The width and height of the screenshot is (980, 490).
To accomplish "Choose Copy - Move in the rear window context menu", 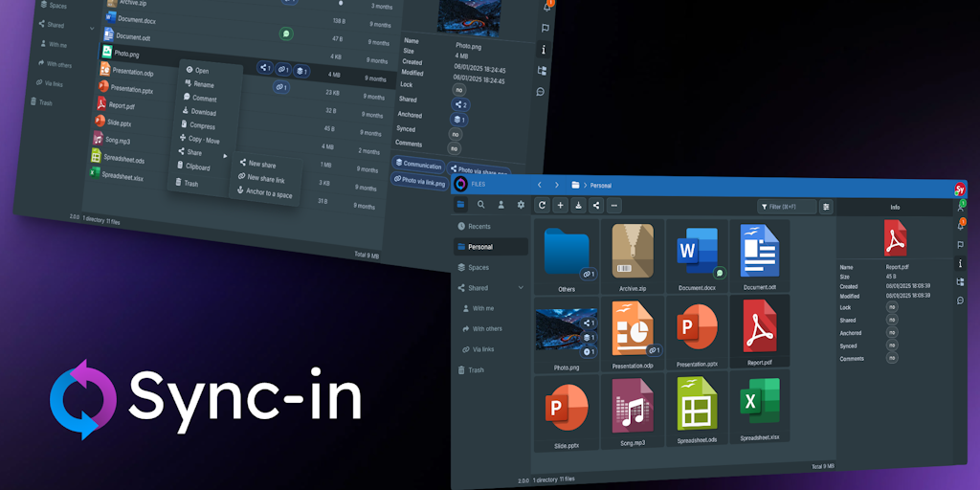I will point(199,140).
